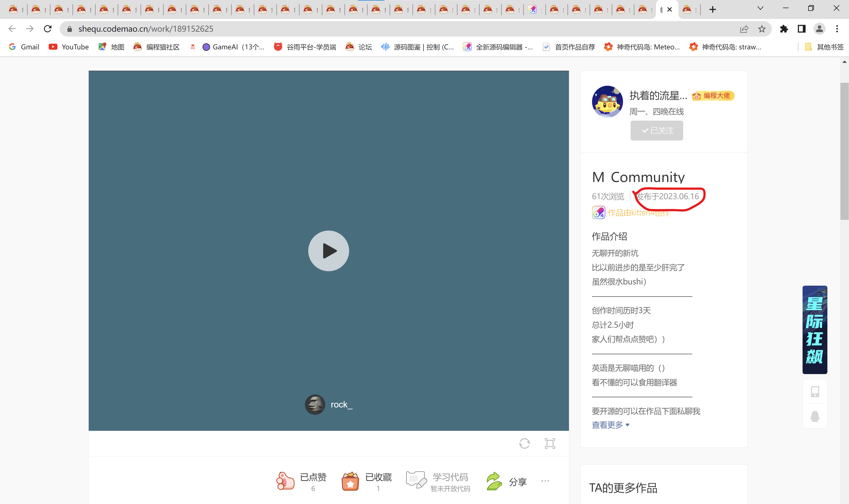Click the author status '周一、四晚在线'
This screenshot has width=849, height=504.
pos(656,112)
